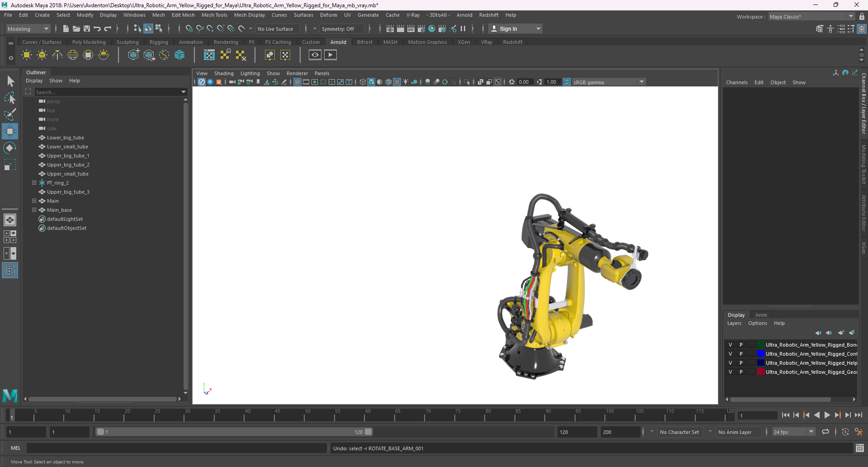Click the Arnold physical sky shelf icon
This screenshot has width=868, height=467.
tap(104, 55)
